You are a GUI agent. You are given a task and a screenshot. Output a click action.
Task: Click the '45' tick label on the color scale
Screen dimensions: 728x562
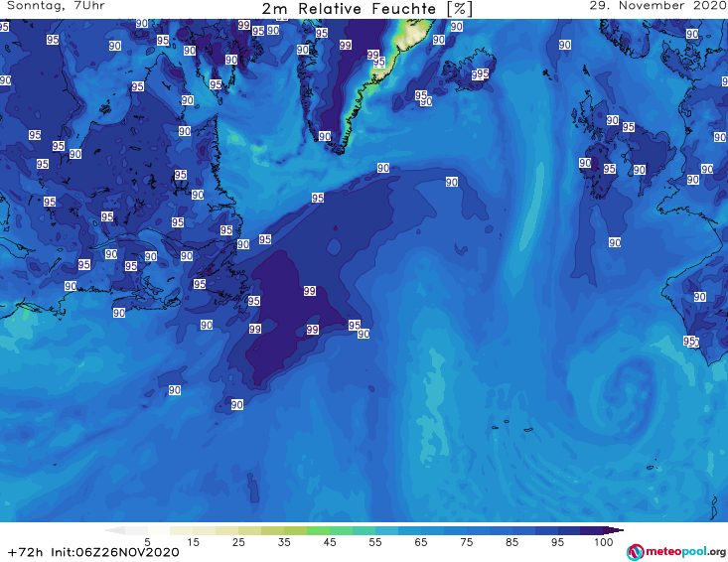pos(330,541)
